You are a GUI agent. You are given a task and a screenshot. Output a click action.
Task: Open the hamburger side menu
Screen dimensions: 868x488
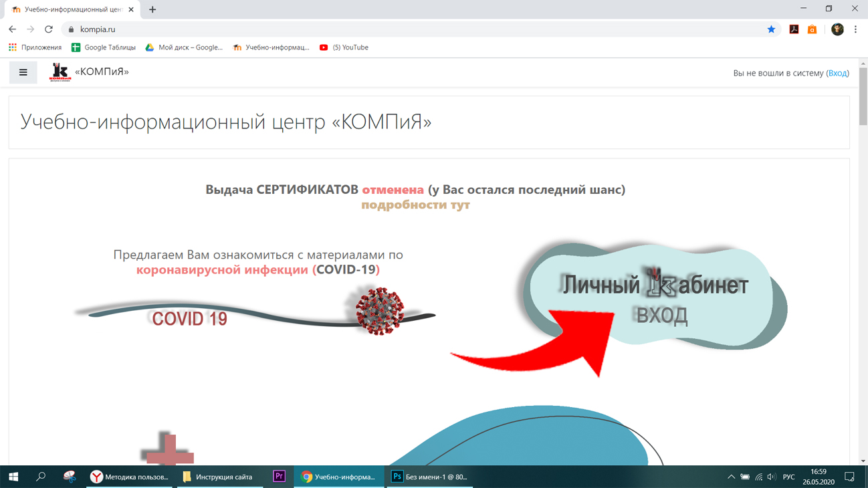[23, 72]
